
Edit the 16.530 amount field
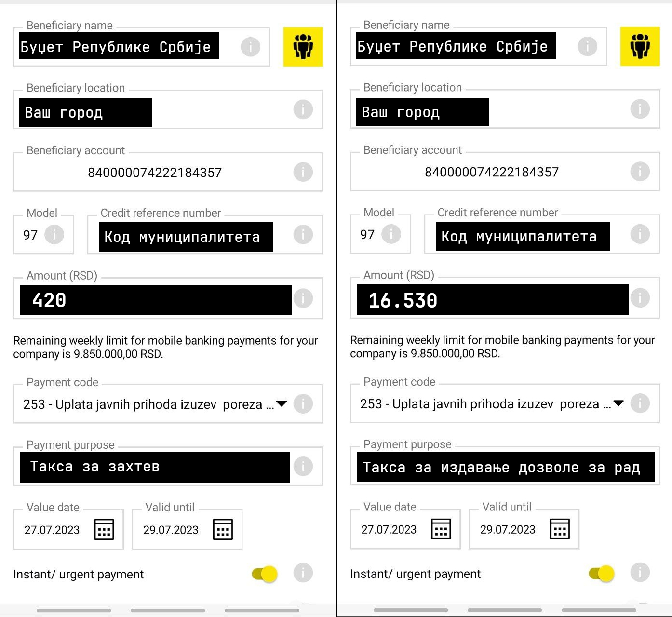[x=492, y=300]
